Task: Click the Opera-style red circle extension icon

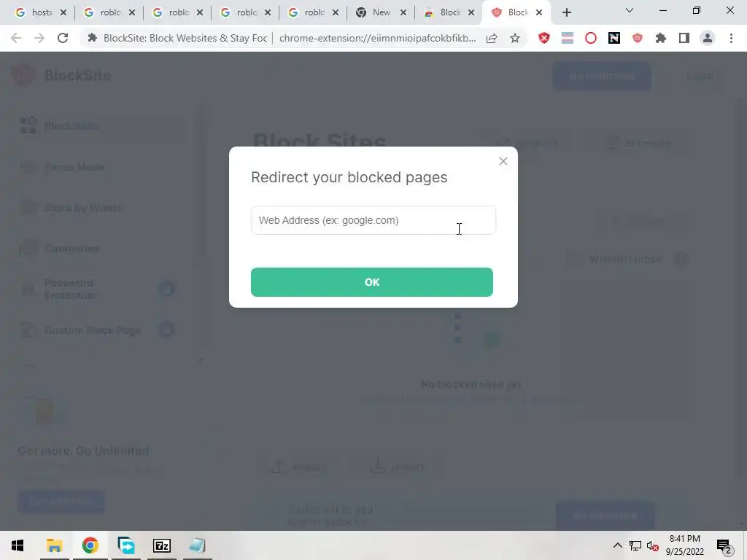Action: 590,38
